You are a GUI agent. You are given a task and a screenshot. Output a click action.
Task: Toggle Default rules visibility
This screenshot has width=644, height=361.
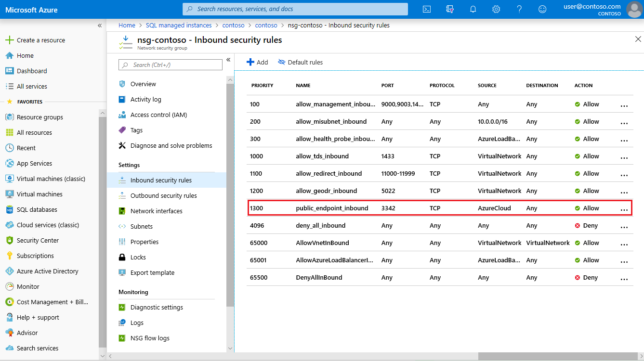[300, 62]
